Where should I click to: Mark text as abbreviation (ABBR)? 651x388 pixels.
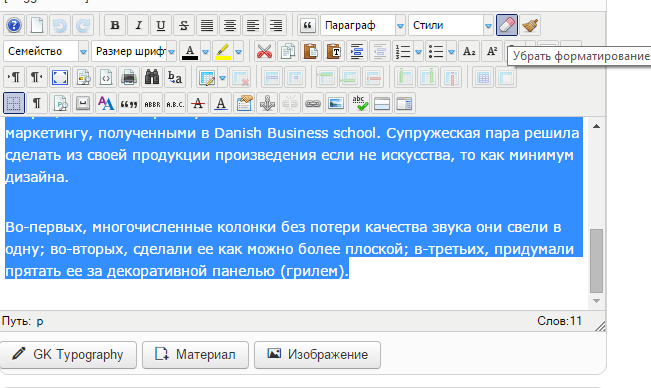coord(152,104)
